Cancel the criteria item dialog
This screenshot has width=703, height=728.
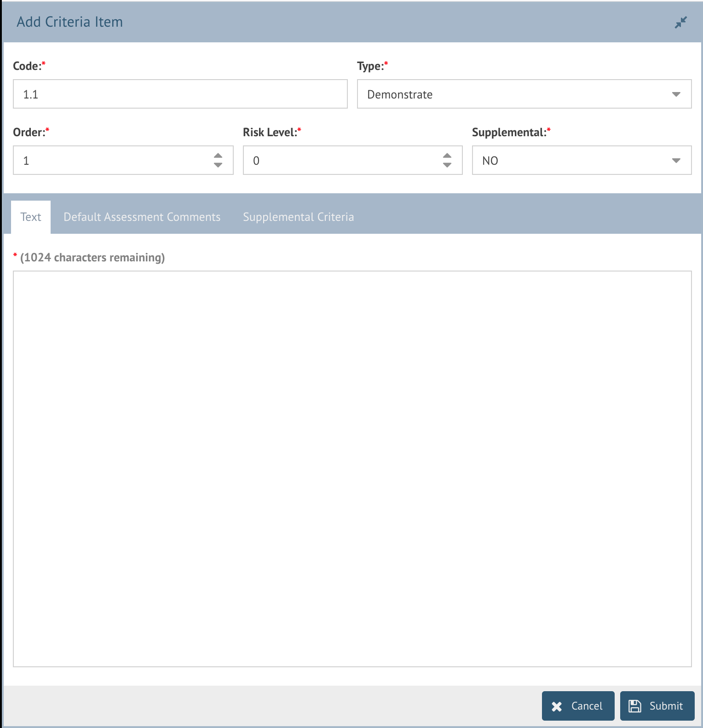(578, 706)
